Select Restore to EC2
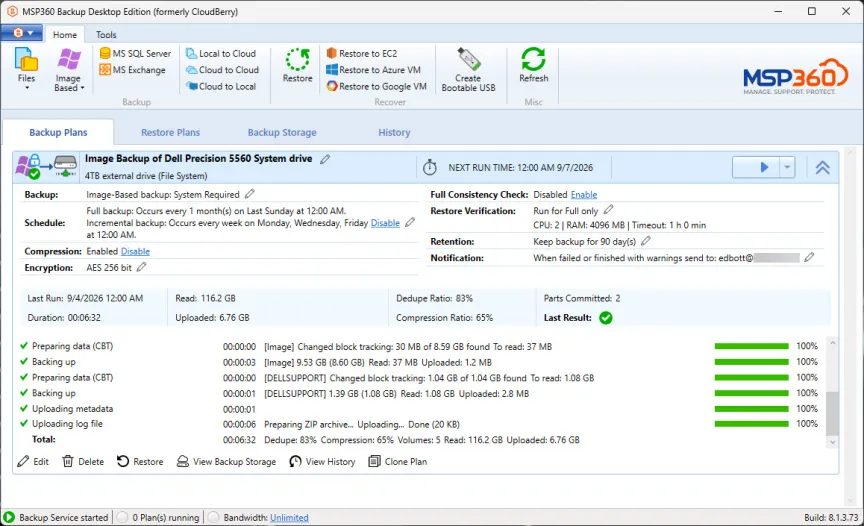This screenshot has height=526, width=864. point(361,53)
